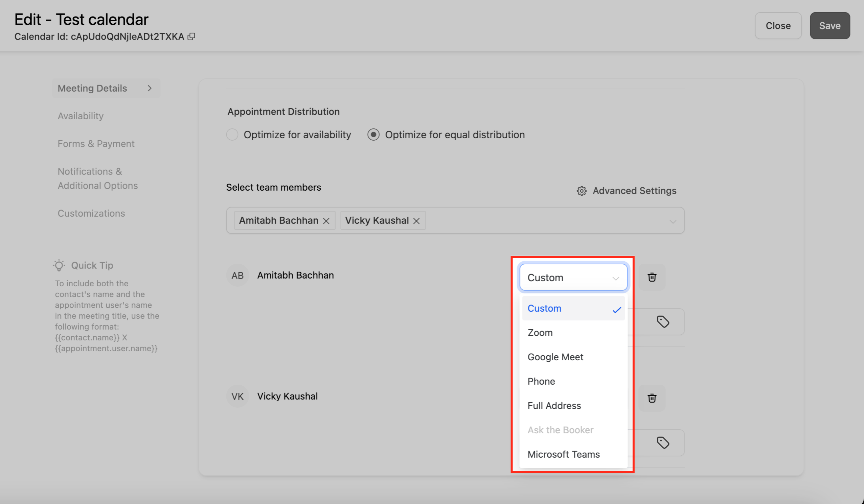This screenshot has width=864, height=504.
Task: Copy the Calendar Id using copy icon
Action: click(x=191, y=36)
